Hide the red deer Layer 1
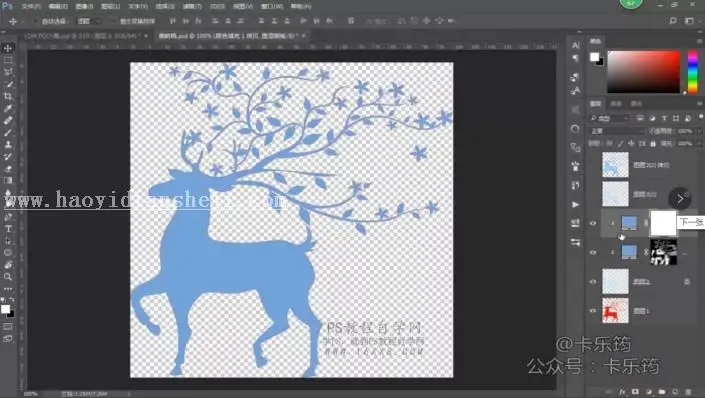705x398 pixels. 593,311
